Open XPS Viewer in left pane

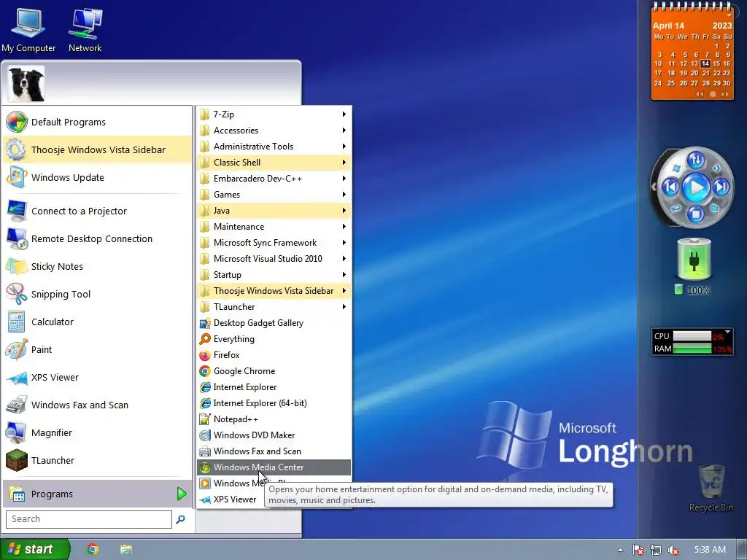click(x=97, y=377)
